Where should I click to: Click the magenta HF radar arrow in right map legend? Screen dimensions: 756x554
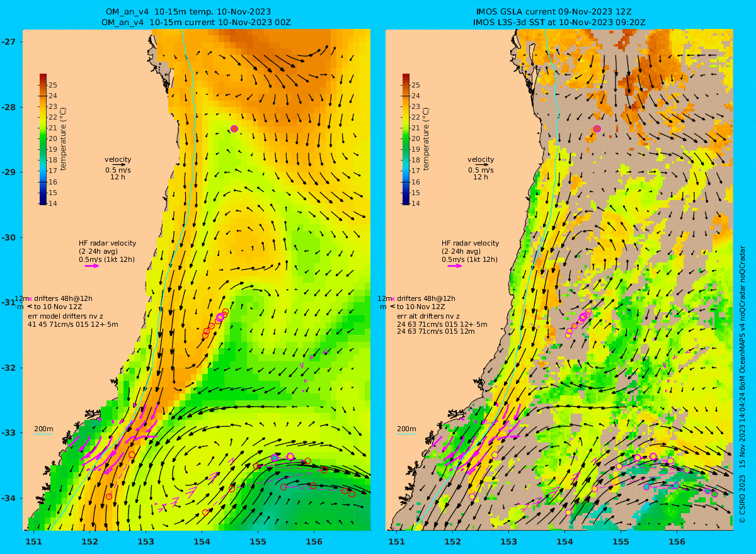[455, 266]
